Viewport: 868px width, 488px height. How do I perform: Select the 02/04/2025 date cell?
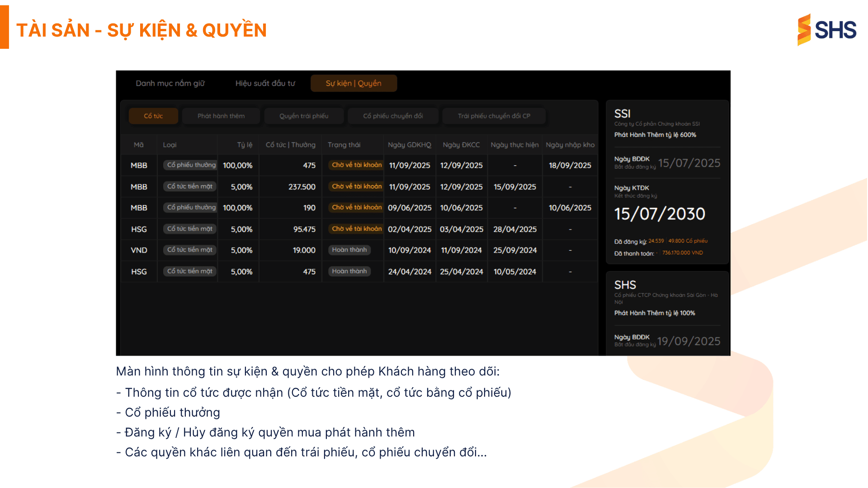tap(410, 229)
